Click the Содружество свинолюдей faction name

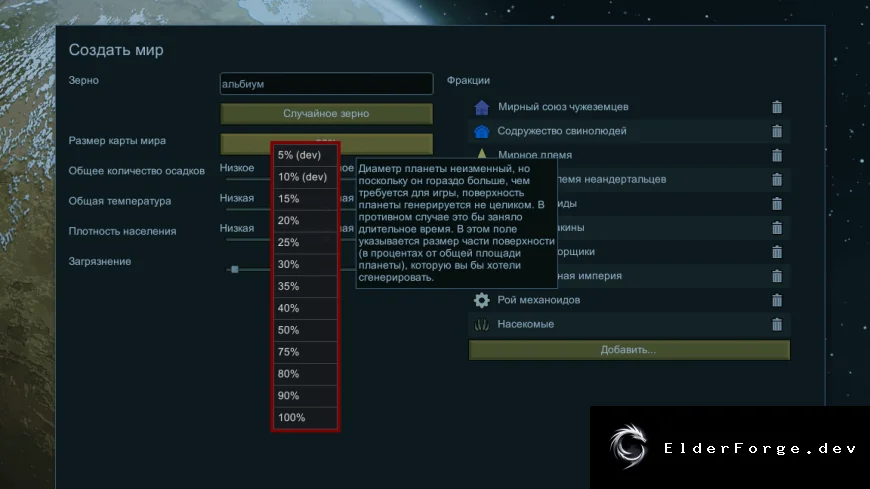click(562, 131)
